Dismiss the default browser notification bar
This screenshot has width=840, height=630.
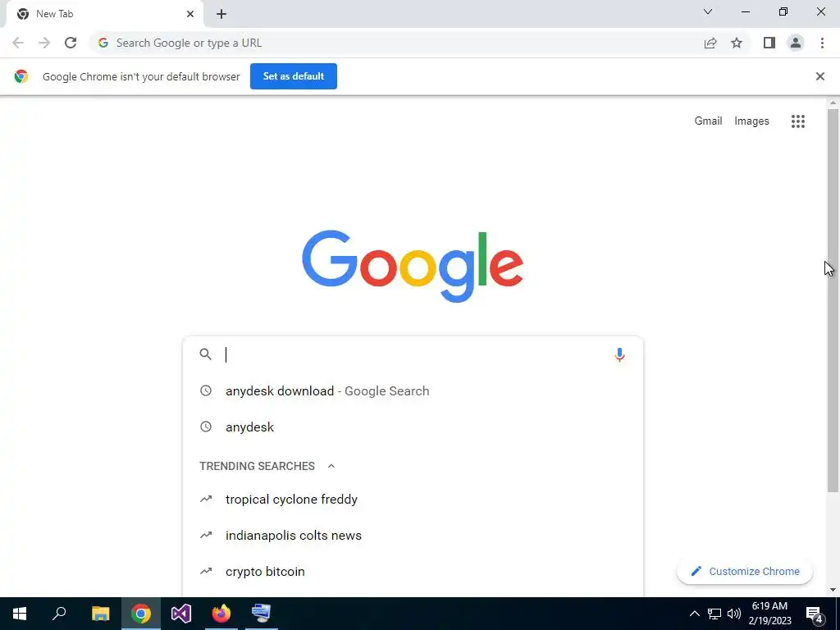(x=819, y=76)
